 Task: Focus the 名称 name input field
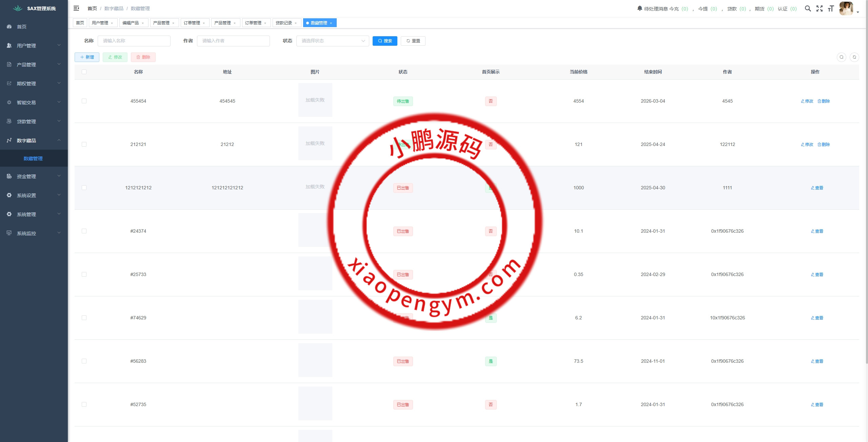click(134, 41)
